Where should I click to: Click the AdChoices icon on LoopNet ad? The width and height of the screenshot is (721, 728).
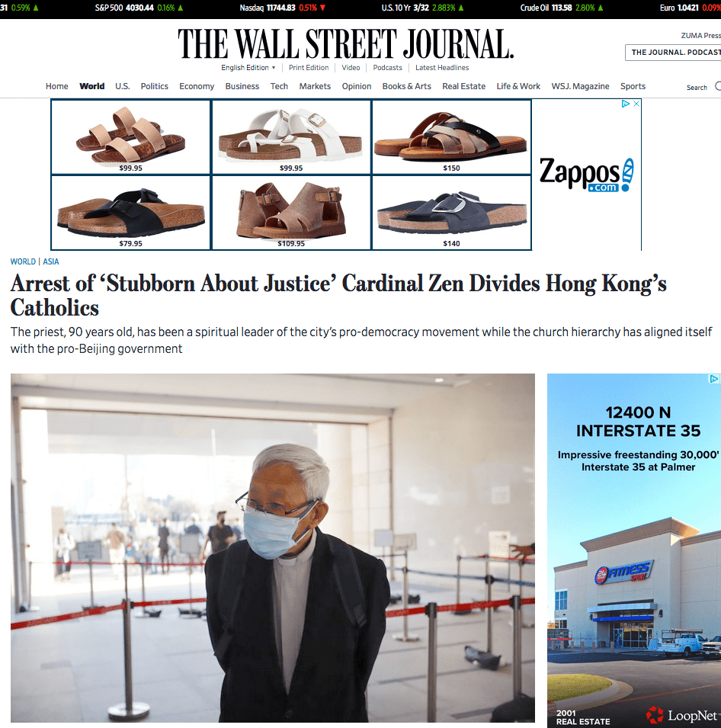click(x=714, y=379)
